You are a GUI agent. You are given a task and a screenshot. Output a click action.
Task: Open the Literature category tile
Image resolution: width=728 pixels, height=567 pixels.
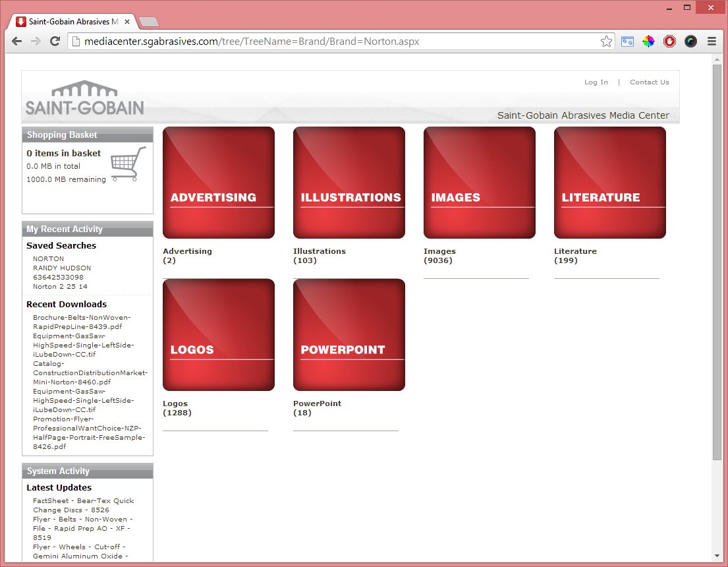(x=610, y=183)
